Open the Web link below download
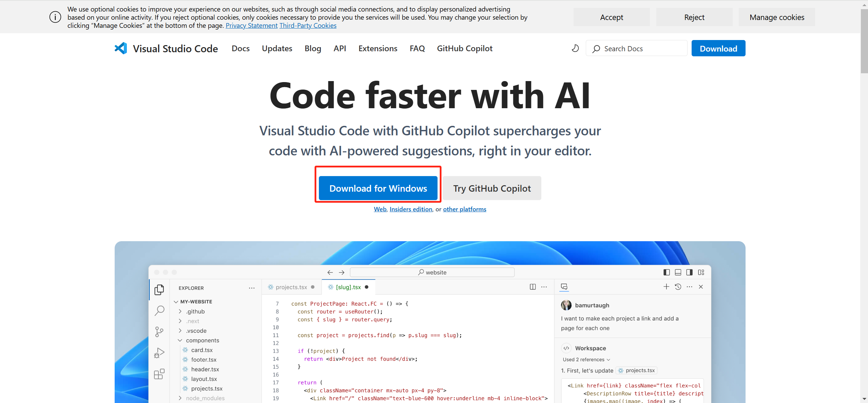Image resolution: width=868 pixels, height=403 pixels. tap(380, 209)
